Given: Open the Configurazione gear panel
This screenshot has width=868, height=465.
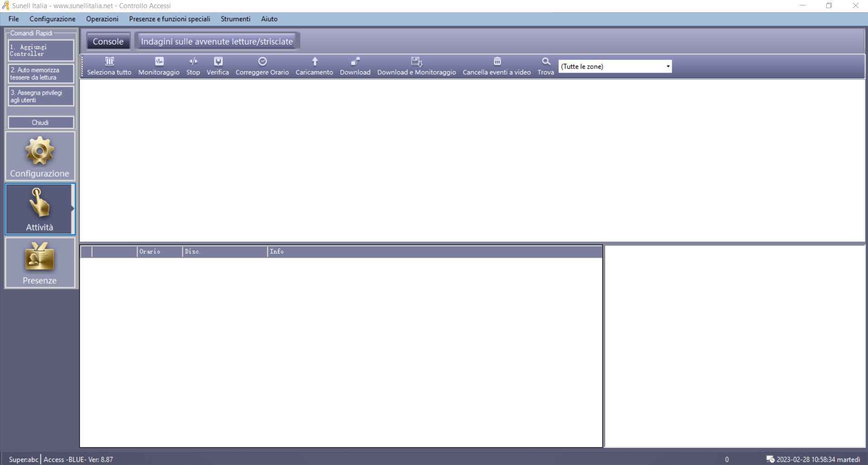Looking at the screenshot, I should point(40,156).
